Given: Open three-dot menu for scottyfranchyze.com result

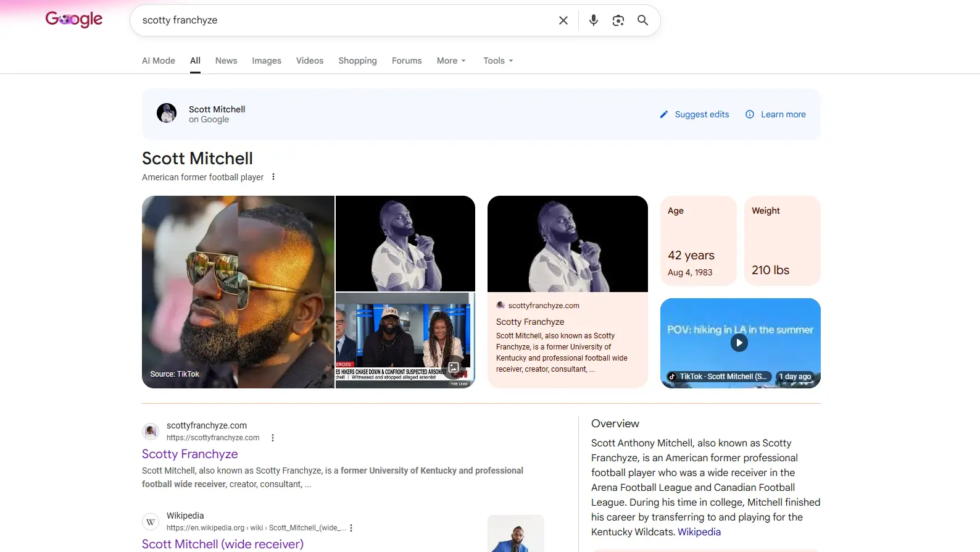Looking at the screenshot, I should (273, 438).
